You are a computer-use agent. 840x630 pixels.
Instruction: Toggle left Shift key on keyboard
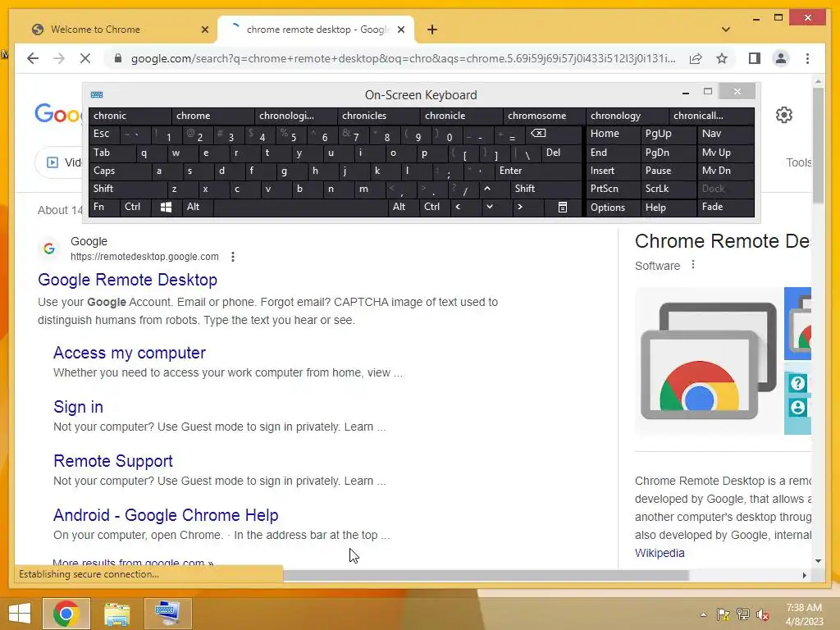click(x=127, y=189)
